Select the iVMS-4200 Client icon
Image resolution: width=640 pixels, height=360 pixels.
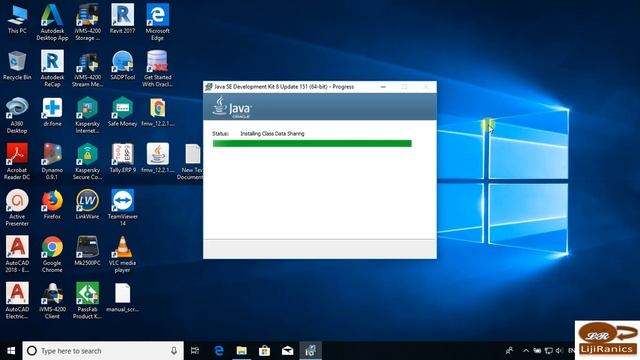tap(52, 301)
